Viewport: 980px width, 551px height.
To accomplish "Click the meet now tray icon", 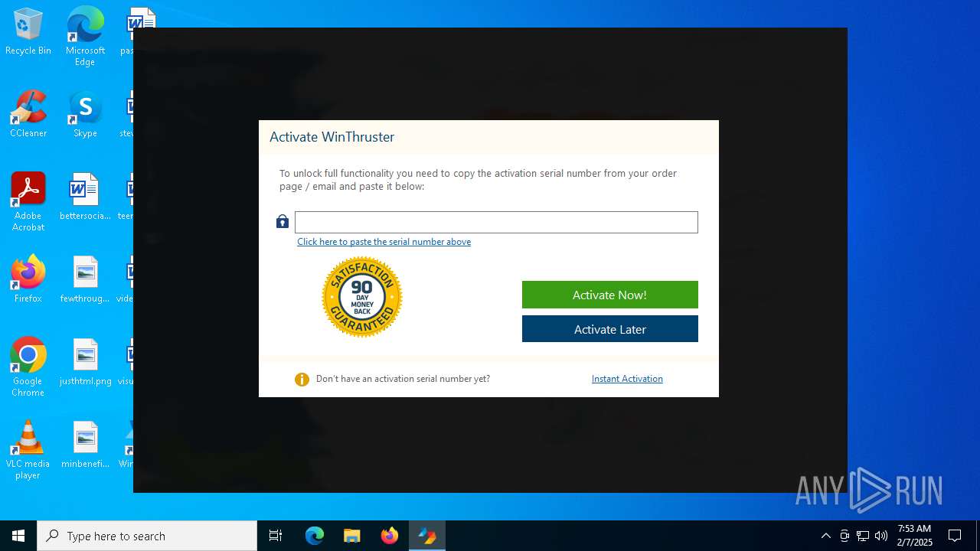I will point(844,536).
